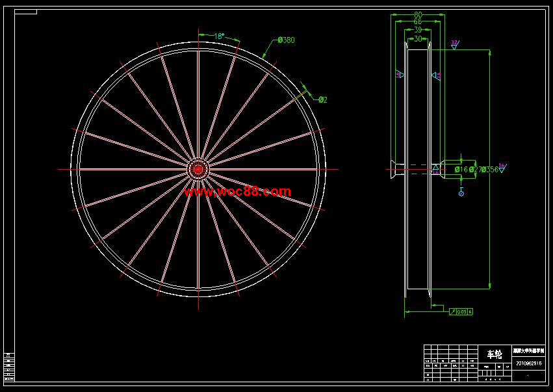Select the 66 width dimension
Viewport: 553px width, 392px height.
pos(418,21)
